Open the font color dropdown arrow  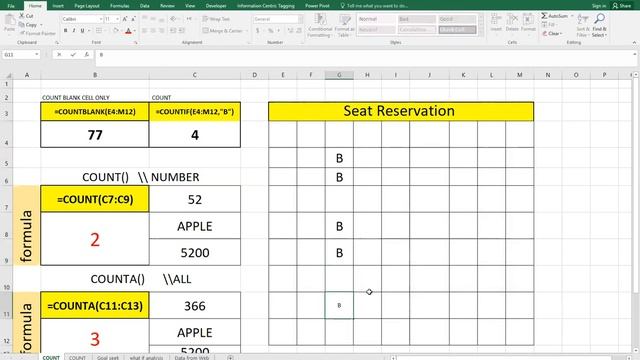135,31
